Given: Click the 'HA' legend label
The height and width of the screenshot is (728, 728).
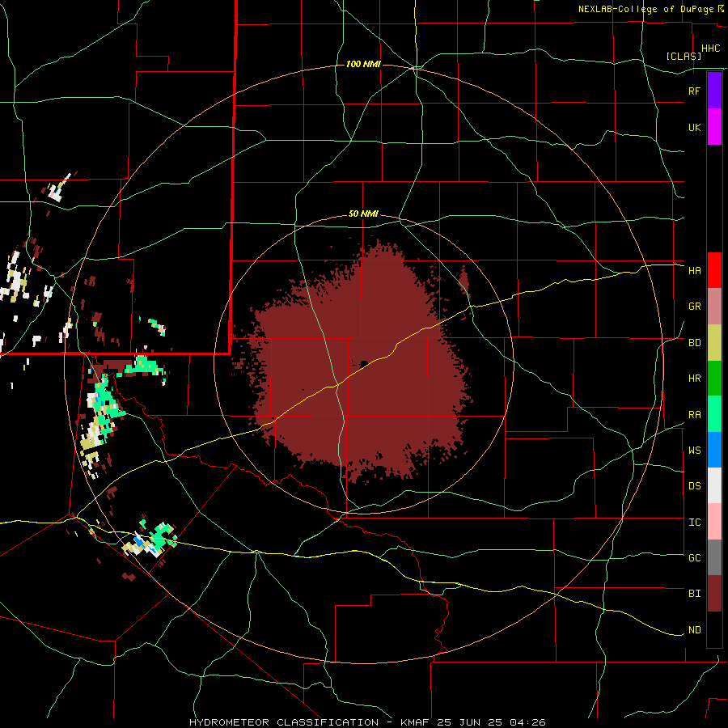Looking at the screenshot, I should 694,270.
